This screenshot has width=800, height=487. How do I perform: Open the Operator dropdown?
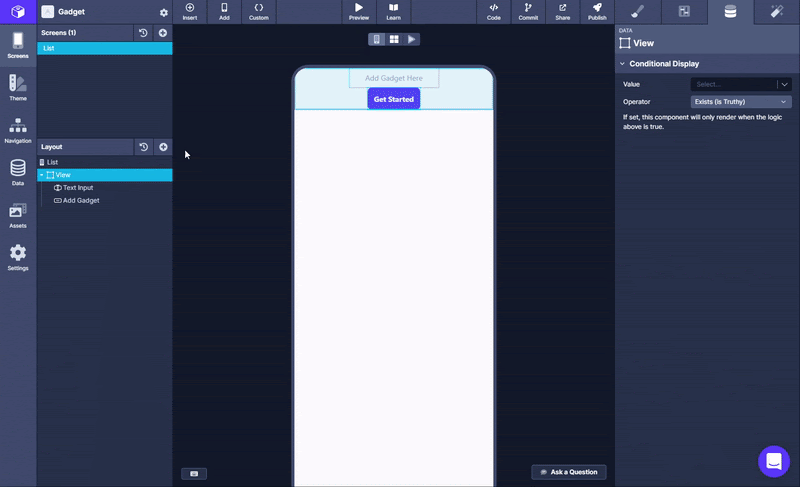(x=740, y=101)
